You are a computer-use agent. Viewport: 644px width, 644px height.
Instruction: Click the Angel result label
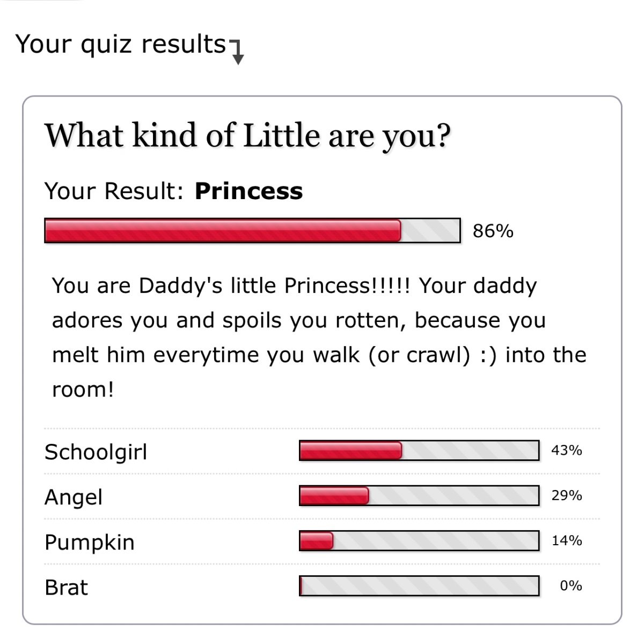[74, 497]
